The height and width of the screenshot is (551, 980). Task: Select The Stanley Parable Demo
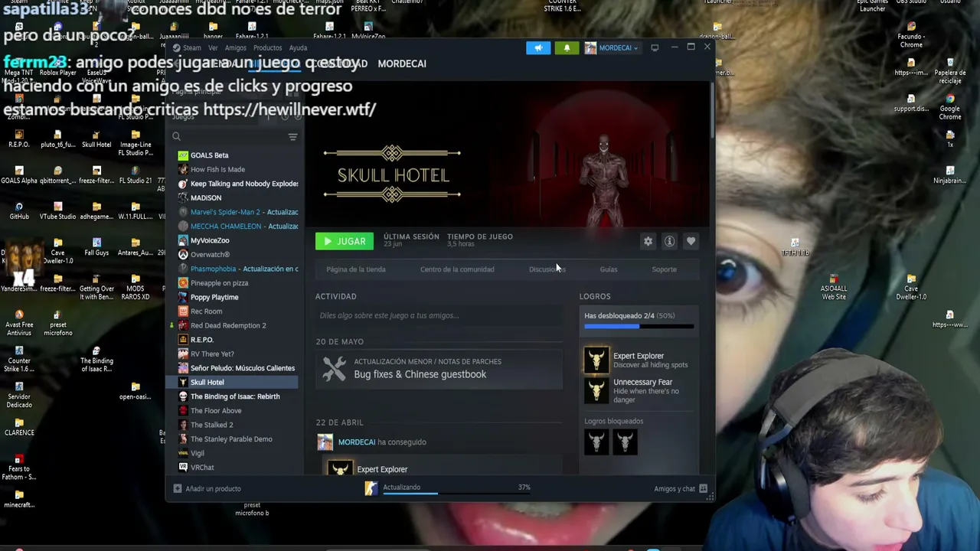coord(237,439)
